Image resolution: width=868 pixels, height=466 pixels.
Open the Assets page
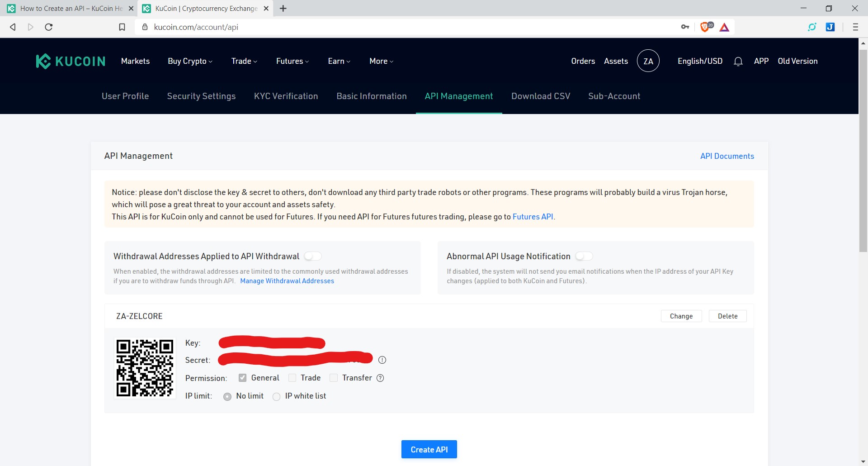point(616,61)
